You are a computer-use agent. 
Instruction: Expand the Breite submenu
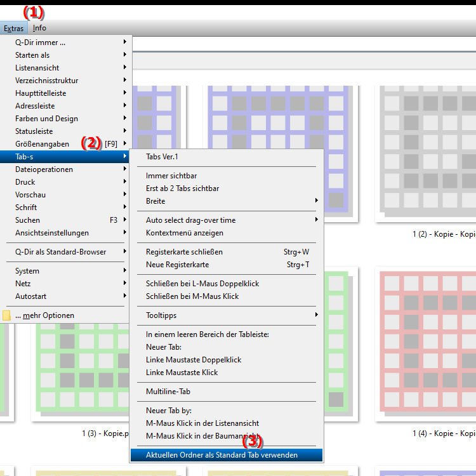[227, 201]
